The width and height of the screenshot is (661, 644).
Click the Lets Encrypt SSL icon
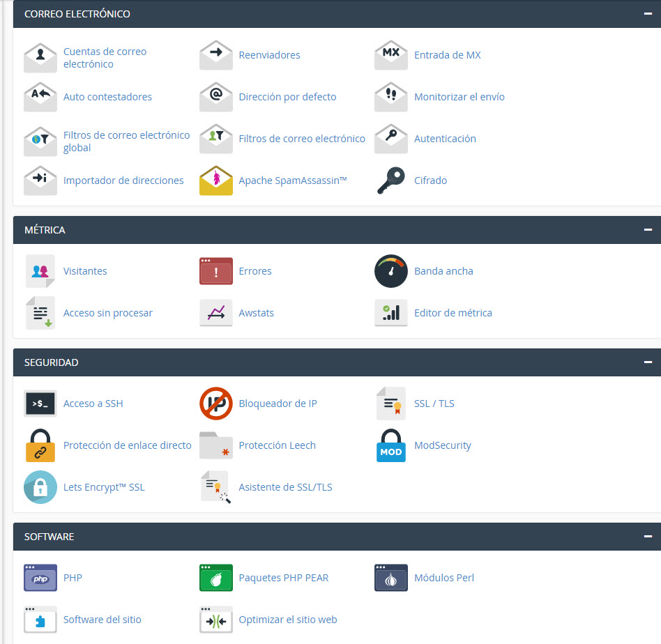point(40,487)
